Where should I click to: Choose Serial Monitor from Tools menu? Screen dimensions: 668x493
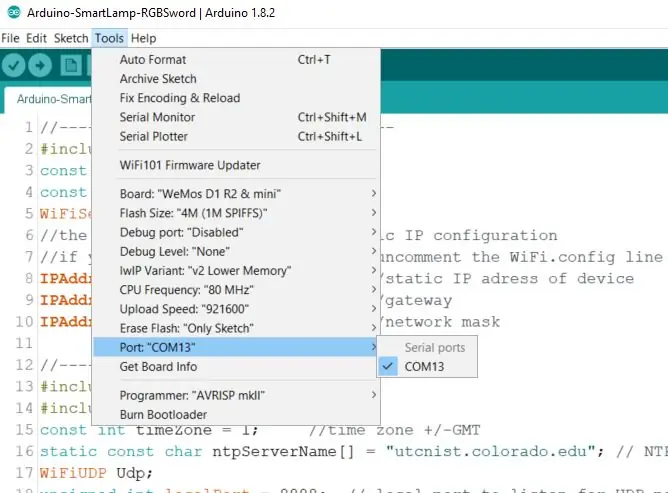[235, 117]
